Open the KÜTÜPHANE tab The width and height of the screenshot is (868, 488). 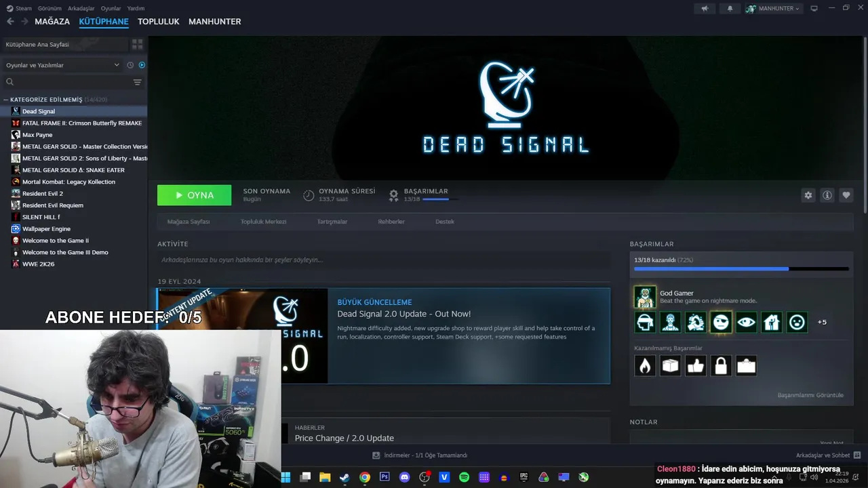[104, 22]
